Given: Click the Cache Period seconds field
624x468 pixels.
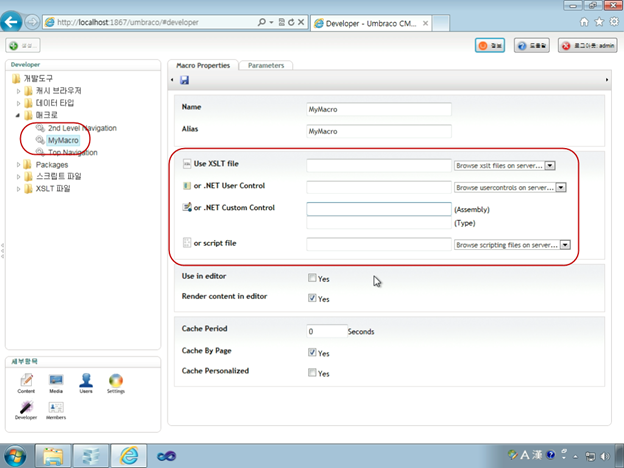Looking at the screenshot, I should click(327, 331).
